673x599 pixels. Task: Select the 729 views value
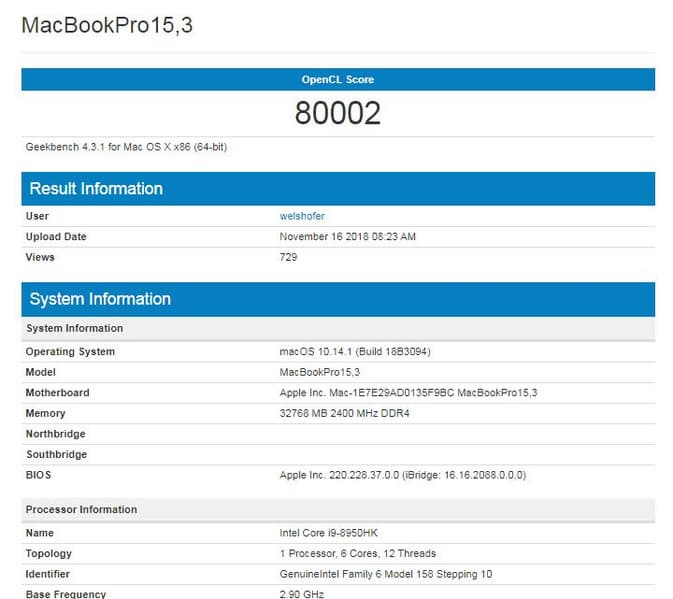(x=288, y=257)
